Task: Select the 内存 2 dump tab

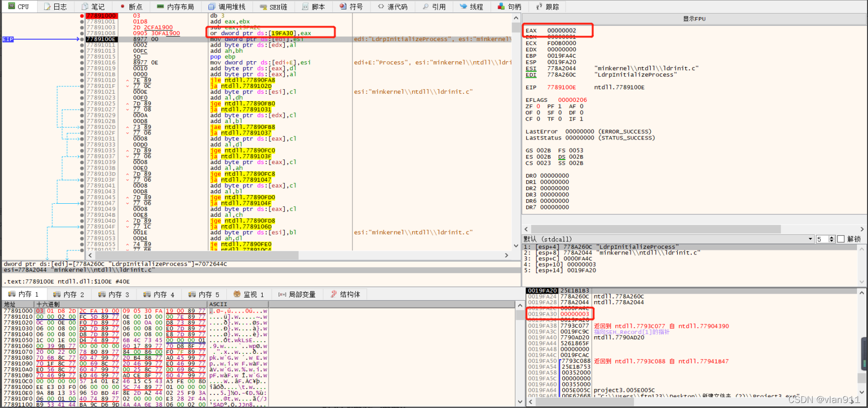Action: click(68, 294)
